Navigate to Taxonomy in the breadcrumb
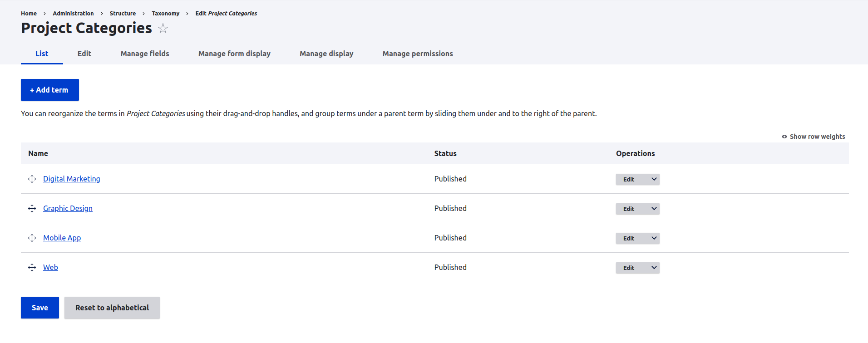 pyautogui.click(x=165, y=14)
